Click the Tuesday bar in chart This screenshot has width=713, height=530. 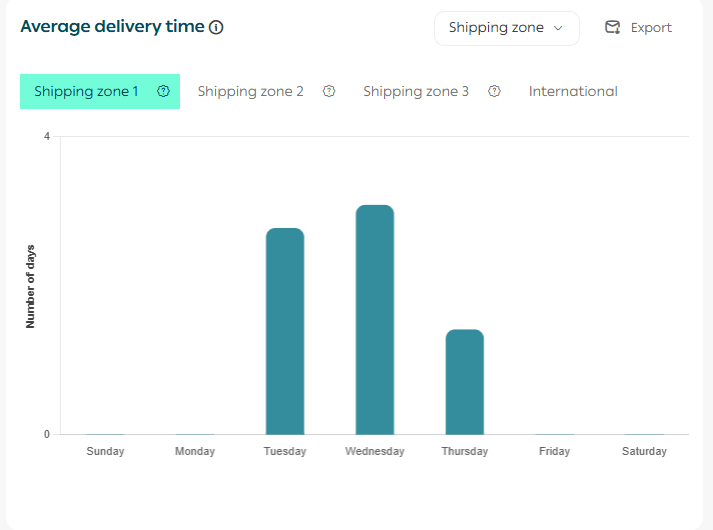point(285,331)
